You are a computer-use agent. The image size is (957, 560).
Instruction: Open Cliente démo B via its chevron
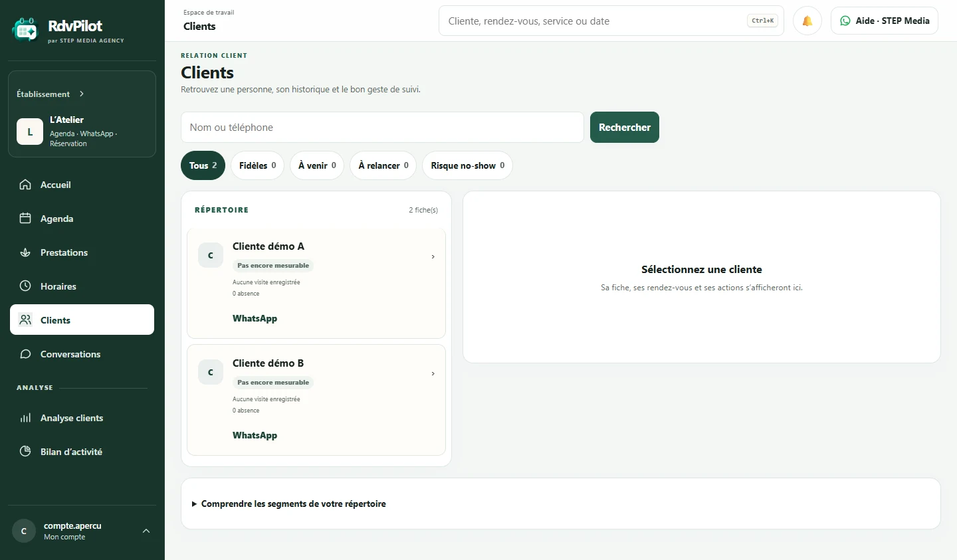[433, 373]
